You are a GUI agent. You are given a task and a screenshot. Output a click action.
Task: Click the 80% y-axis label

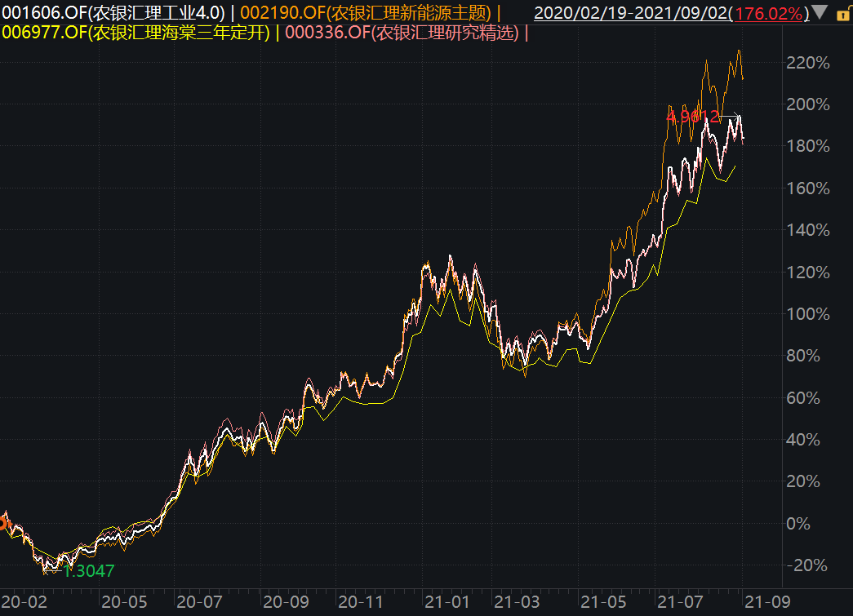click(803, 356)
